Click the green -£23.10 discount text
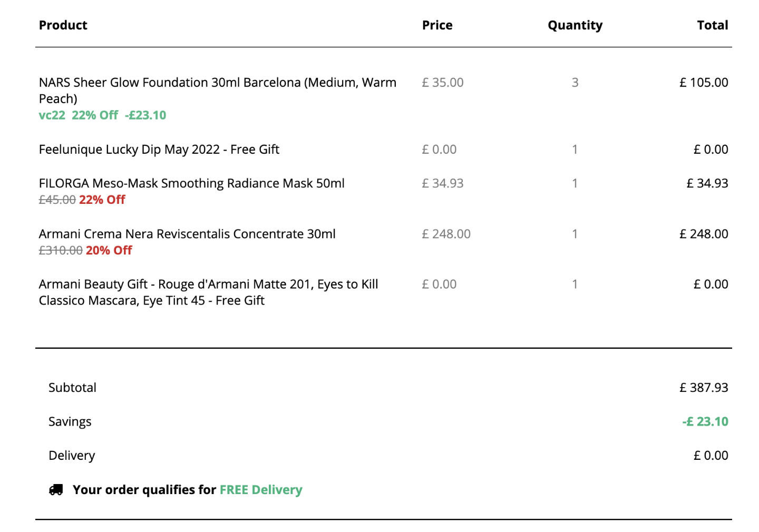 tap(145, 115)
